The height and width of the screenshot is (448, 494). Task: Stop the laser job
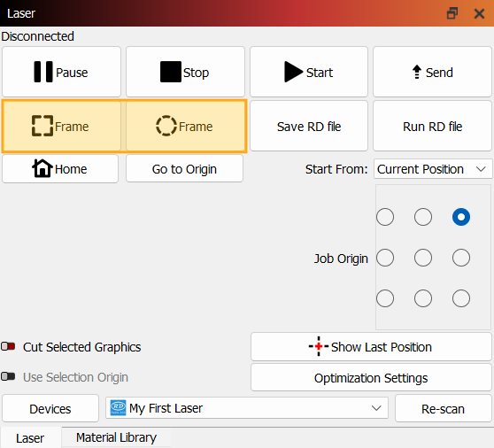(x=185, y=72)
